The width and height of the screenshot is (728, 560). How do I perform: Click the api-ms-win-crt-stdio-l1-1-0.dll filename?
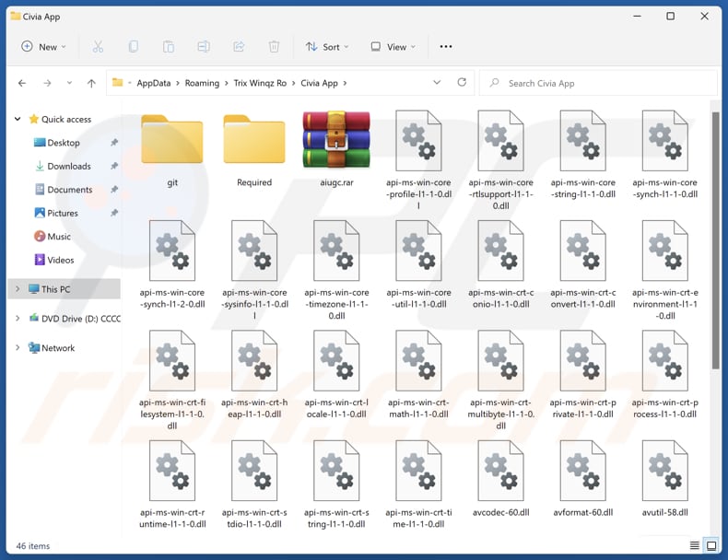click(254, 519)
